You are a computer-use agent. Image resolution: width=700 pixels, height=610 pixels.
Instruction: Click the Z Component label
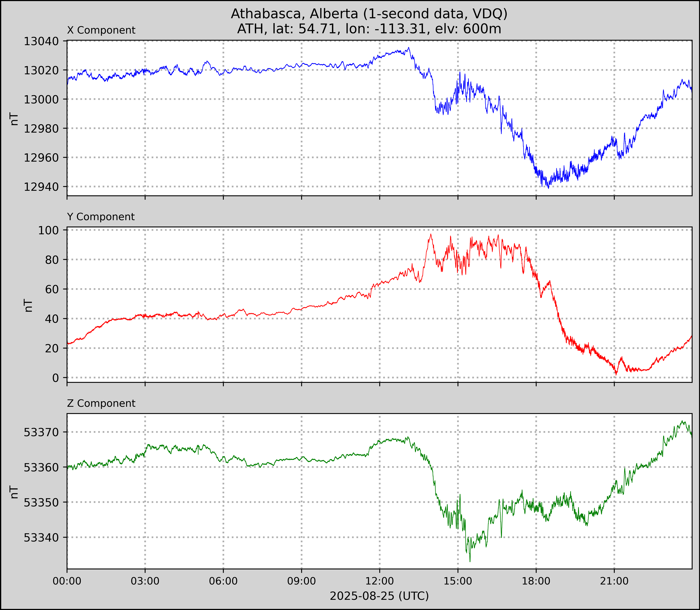(x=101, y=403)
